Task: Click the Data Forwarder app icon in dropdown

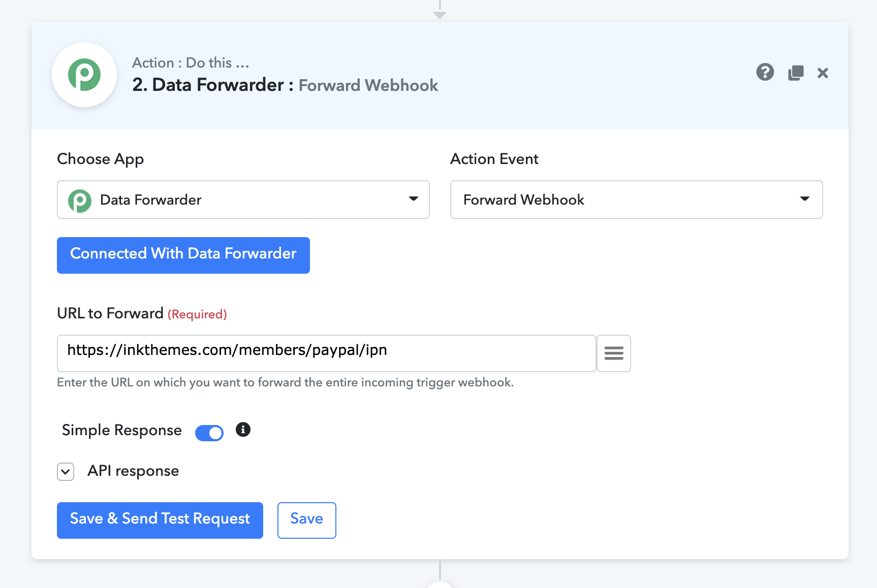Action: tap(80, 200)
